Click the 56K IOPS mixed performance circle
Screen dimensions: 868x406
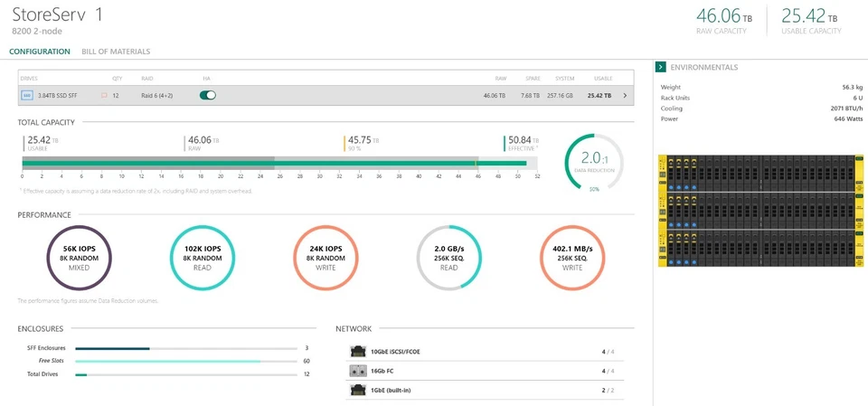pyautogui.click(x=79, y=259)
